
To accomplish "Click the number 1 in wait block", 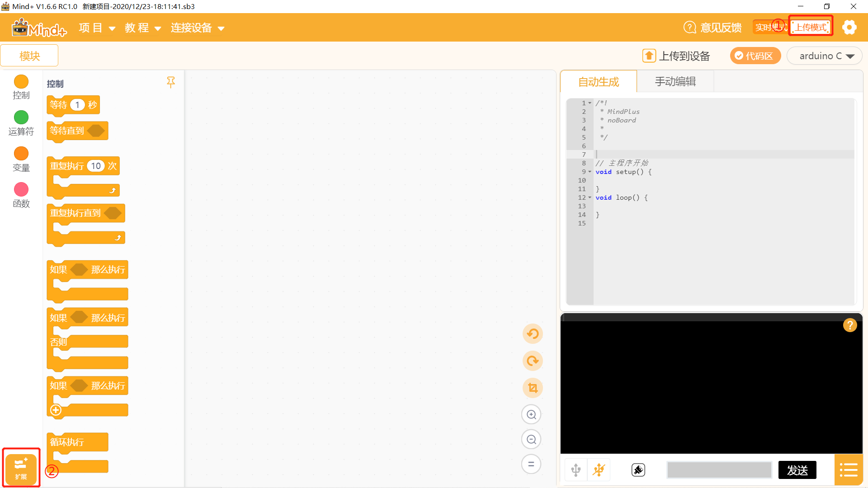I will [77, 105].
